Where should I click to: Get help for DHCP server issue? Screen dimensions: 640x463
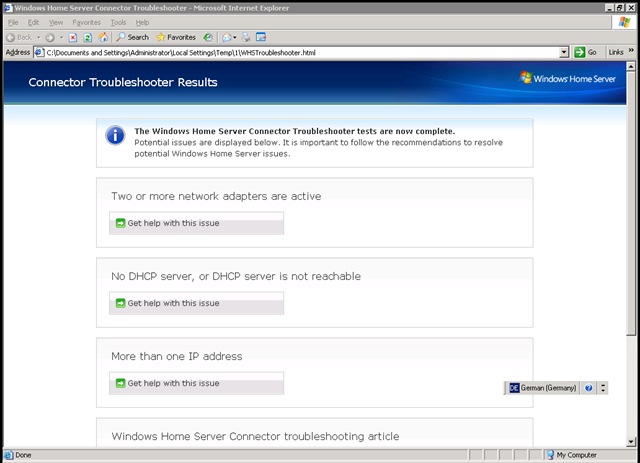tap(196, 303)
